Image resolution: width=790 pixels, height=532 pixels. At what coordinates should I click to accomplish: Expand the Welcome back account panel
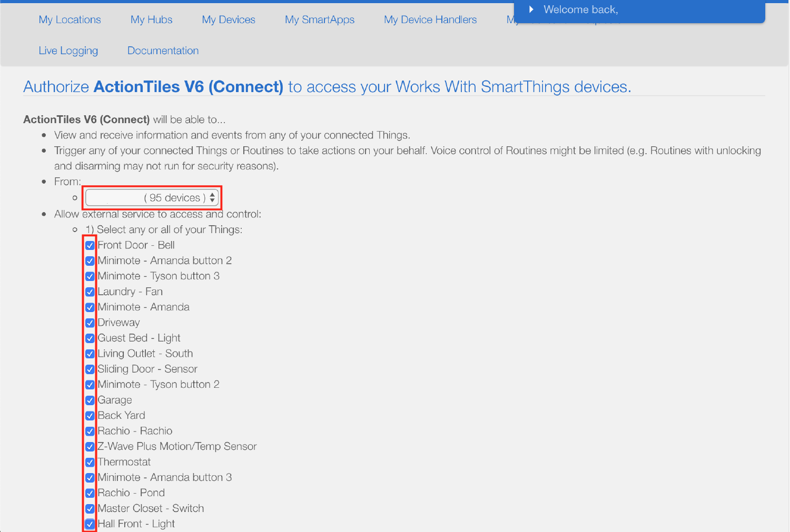(532, 9)
